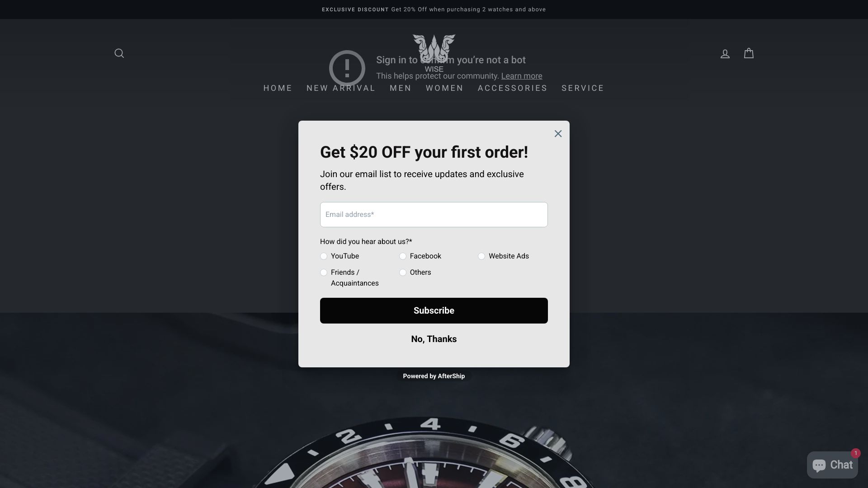This screenshot has width=868, height=488.
Task: Click the exclamation warning icon
Action: tap(347, 68)
